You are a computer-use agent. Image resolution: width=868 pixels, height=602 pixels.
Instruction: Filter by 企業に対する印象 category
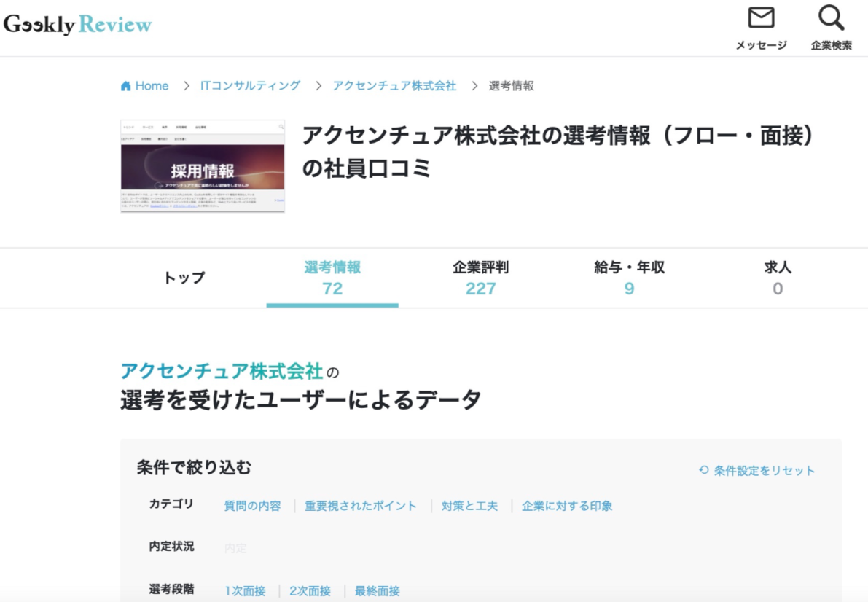(567, 506)
